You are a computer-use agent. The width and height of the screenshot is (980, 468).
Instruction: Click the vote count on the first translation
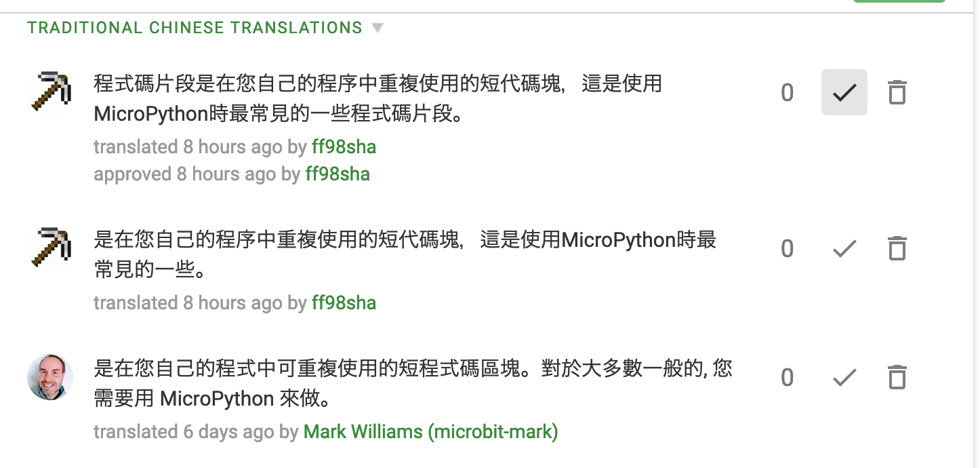[x=788, y=92]
